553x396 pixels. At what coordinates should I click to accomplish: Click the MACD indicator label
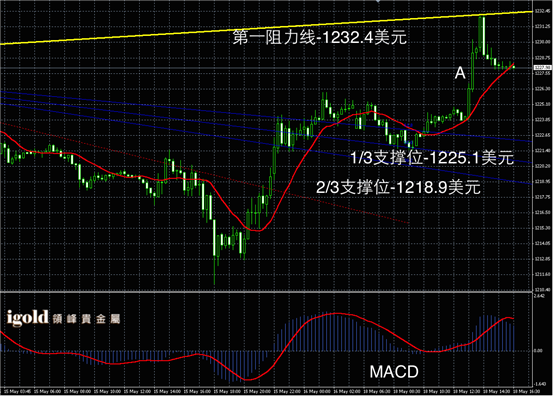click(394, 372)
